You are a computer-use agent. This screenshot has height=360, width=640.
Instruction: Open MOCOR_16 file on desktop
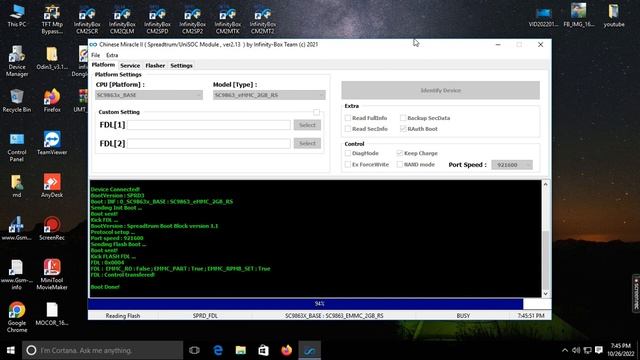(x=52, y=313)
